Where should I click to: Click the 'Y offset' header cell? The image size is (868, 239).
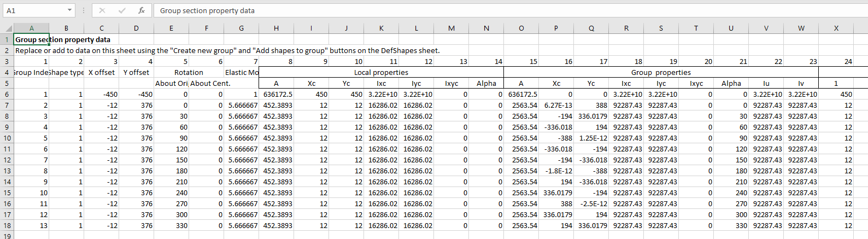pos(136,72)
